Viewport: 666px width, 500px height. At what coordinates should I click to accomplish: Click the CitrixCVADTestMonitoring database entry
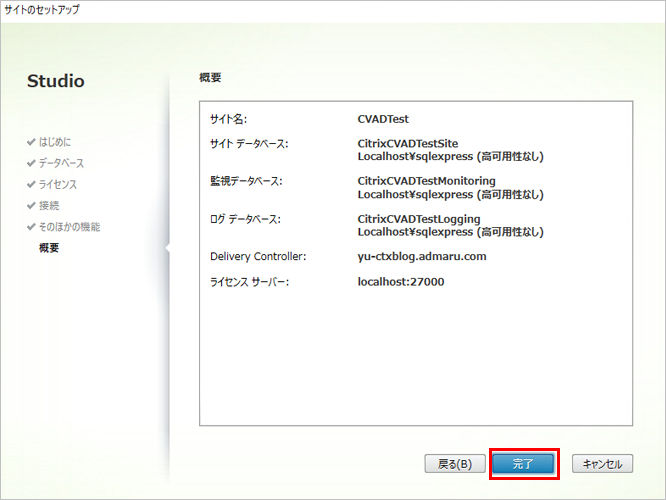click(427, 181)
